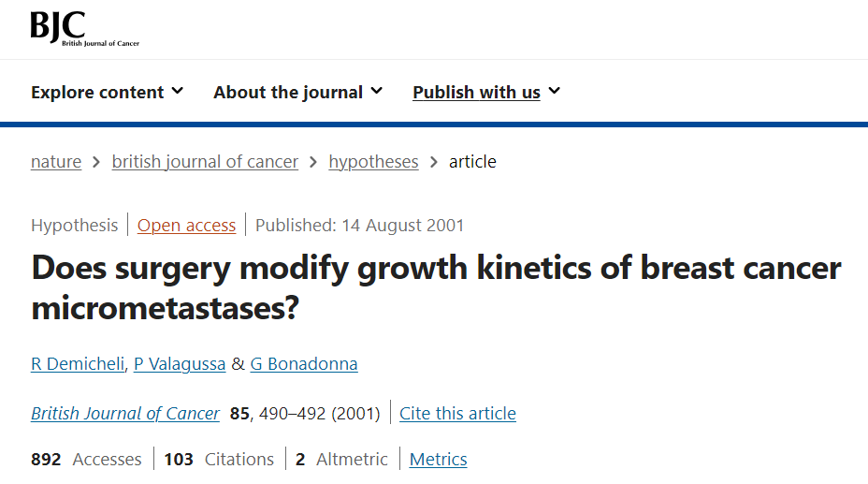Open british journal of cancer breadcrumb
868x484 pixels.
tap(205, 161)
